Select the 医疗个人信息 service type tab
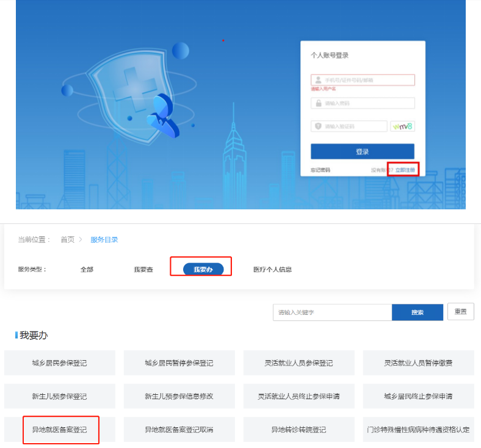The image size is (481, 448). [x=272, y=269]
